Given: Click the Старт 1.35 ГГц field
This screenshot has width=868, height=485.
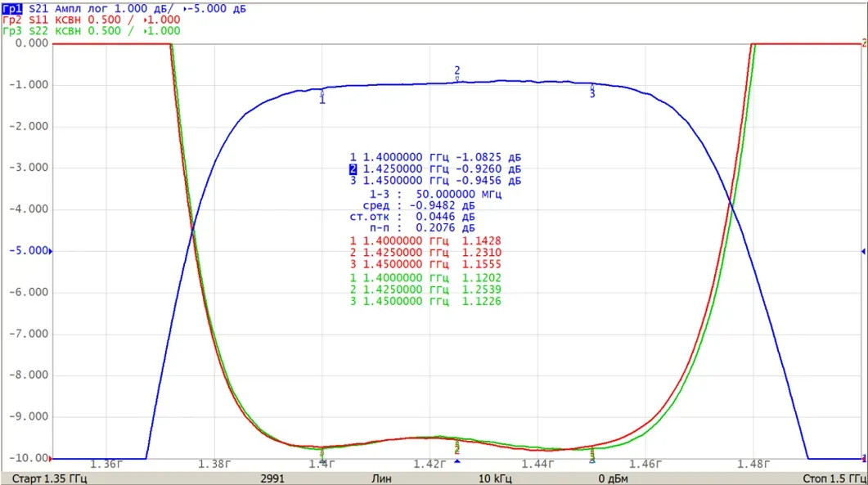Looking at the screenshot, I should click(x=49, y=478).
